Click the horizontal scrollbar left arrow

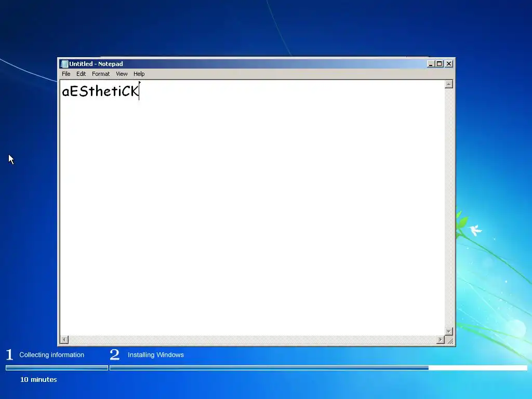coord(64,340)
